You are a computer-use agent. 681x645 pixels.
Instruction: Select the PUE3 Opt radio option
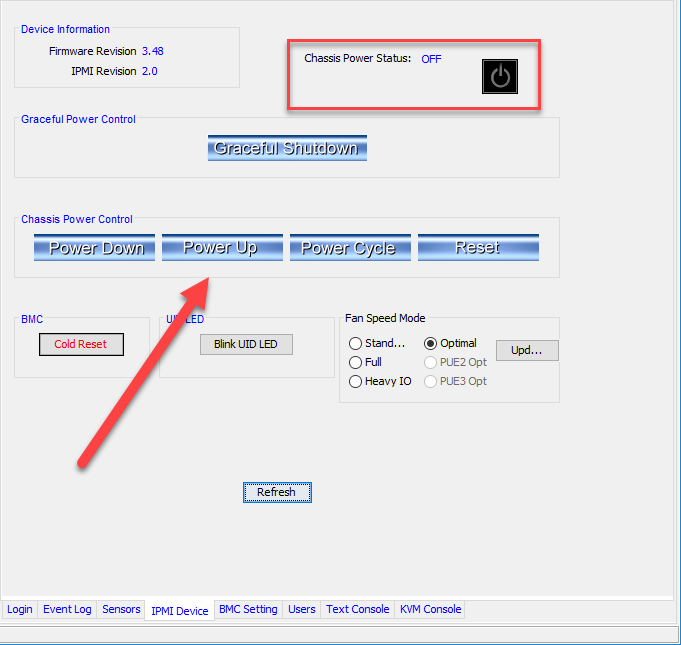pyautogui.click(x=455, y=381)
